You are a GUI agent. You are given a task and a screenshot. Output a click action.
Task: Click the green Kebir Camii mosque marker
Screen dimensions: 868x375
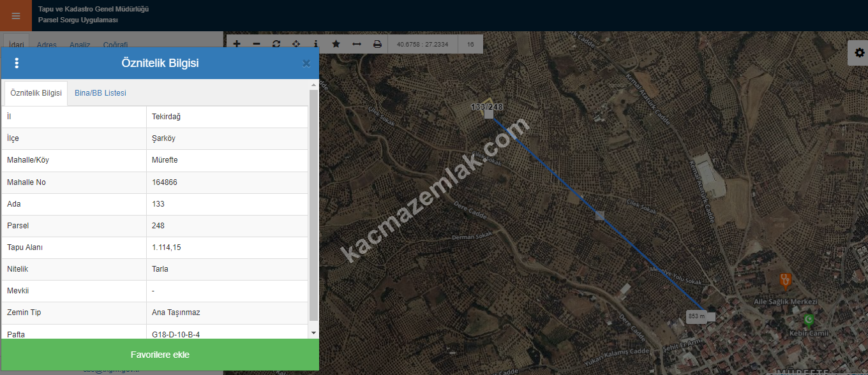809,318
